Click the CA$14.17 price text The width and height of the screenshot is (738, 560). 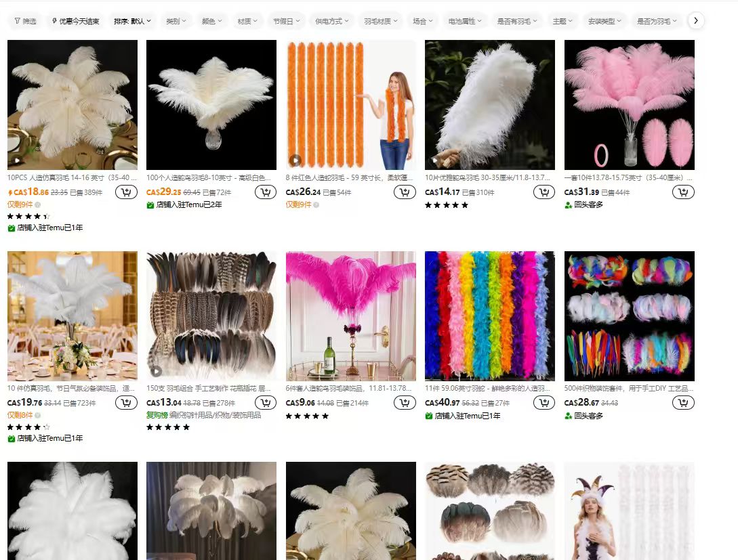pyautogui.click(x=443, y=192)
